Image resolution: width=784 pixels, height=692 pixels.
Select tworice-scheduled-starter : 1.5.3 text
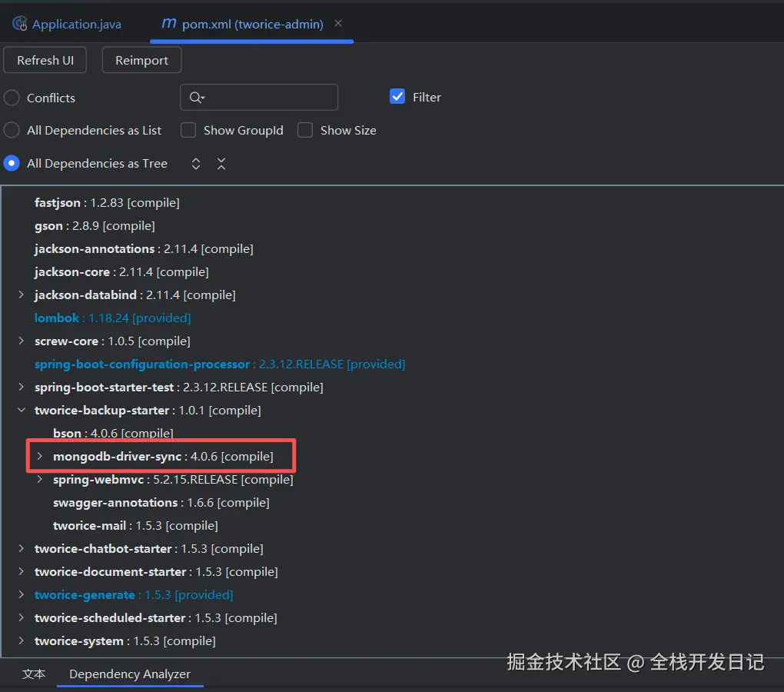155,617
